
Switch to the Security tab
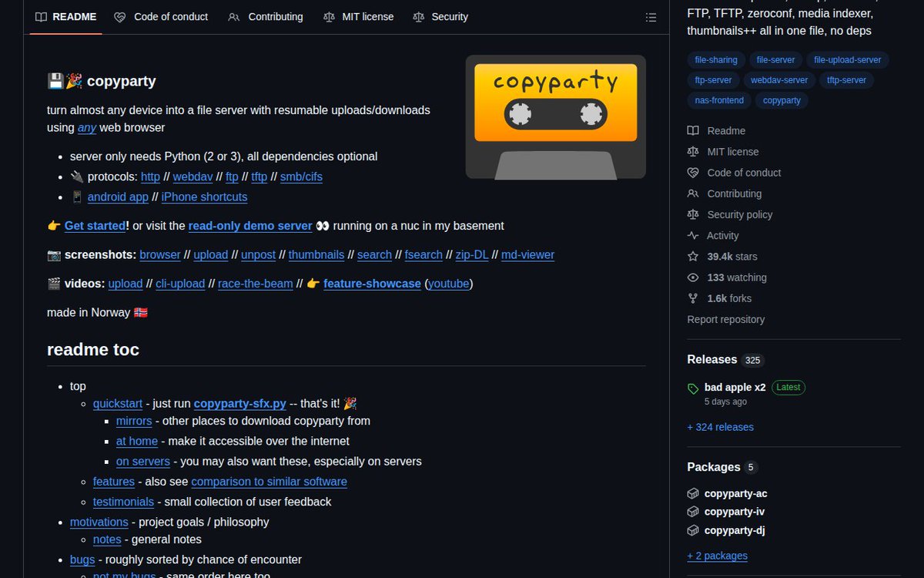[x=440, y=16]
